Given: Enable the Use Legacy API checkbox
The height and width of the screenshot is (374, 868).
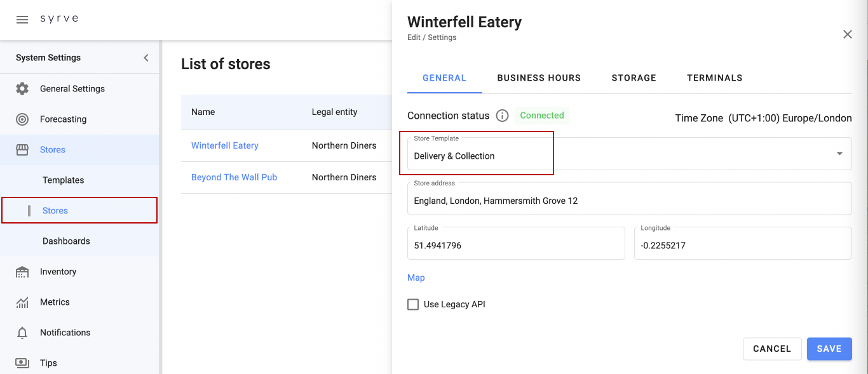Looking at the screenshot, I should 413,304.
